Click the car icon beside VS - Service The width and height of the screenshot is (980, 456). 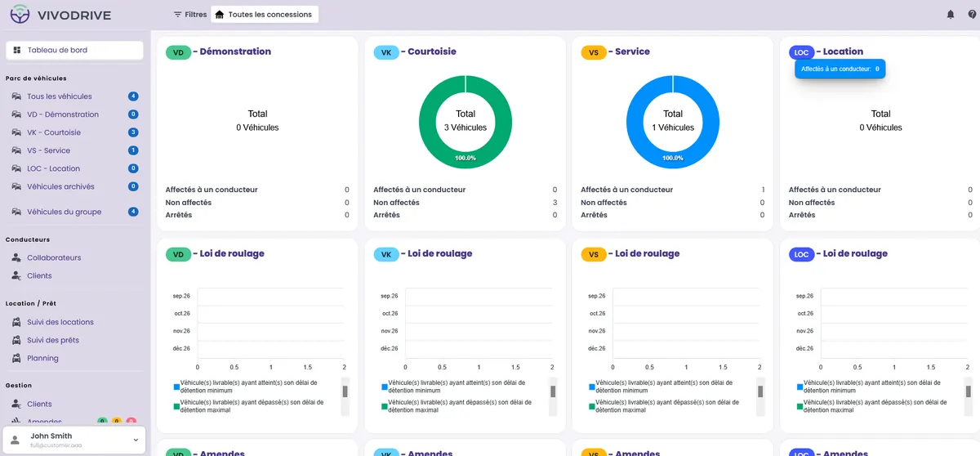(17, 150)
